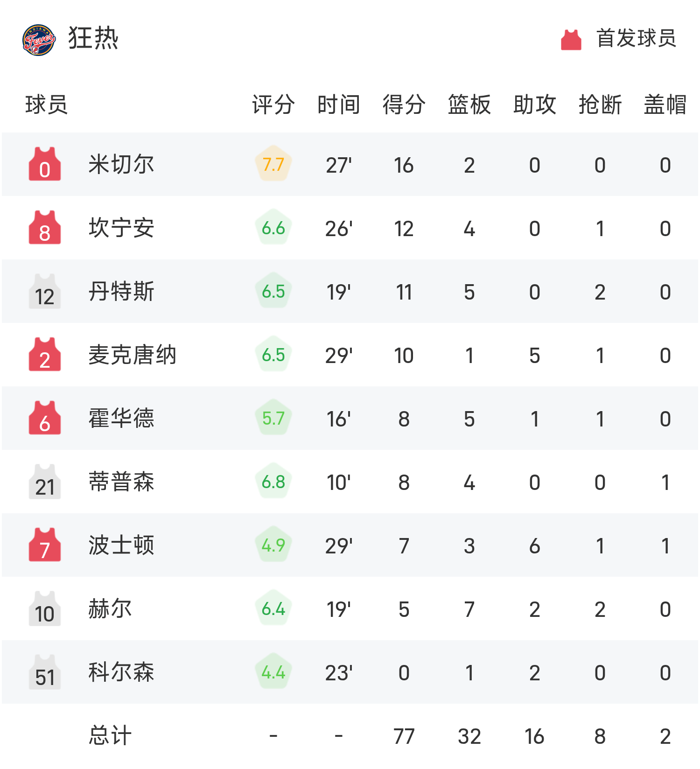
Task: Tap the red number 2 jersey icon
Action: pyautogui.click(x=45, y=355)
